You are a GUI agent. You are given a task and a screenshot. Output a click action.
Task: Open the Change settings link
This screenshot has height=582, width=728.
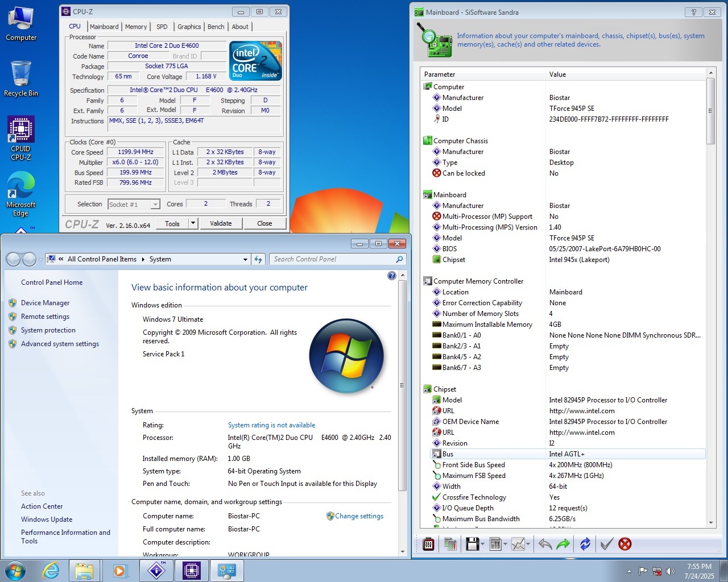tap(359, 516)
